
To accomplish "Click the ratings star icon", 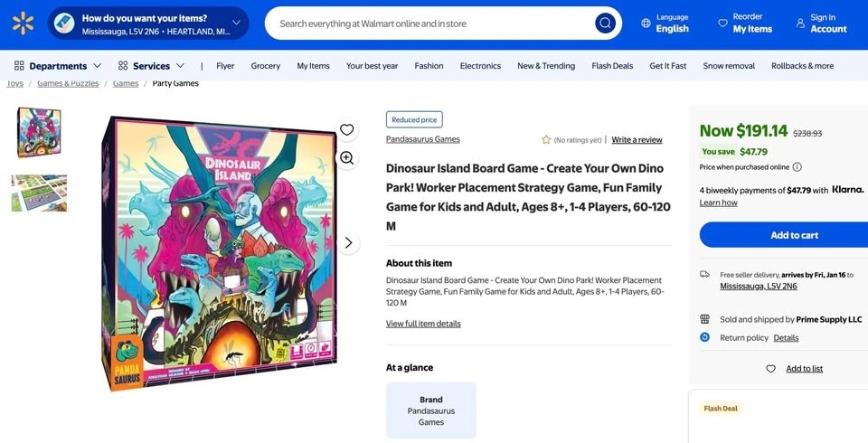I will (x=546, y=140).
